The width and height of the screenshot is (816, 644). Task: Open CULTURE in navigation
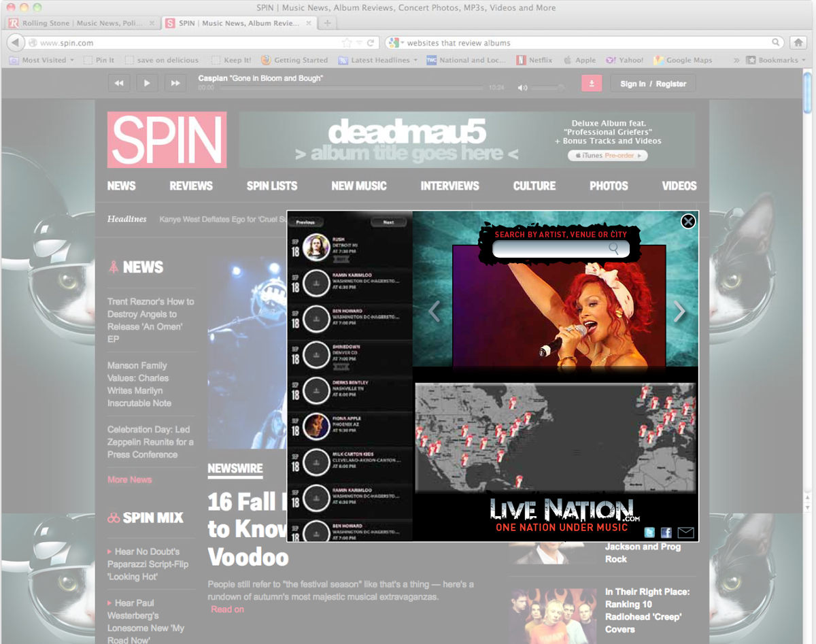(534, 186)
